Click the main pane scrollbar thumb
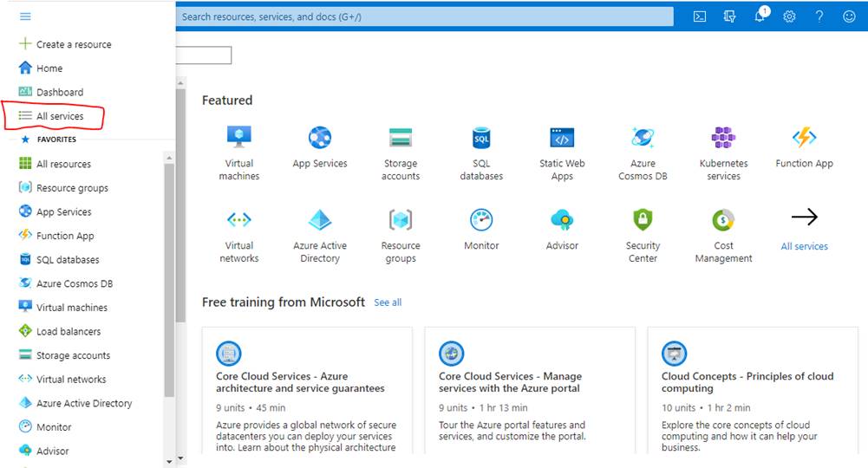Image resolution: width=868 pixels, height=468 pixels. coord(180,205)
